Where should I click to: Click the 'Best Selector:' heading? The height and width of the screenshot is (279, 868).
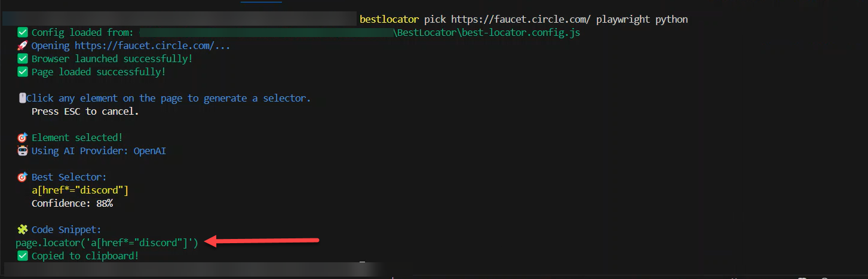point(69,177)
